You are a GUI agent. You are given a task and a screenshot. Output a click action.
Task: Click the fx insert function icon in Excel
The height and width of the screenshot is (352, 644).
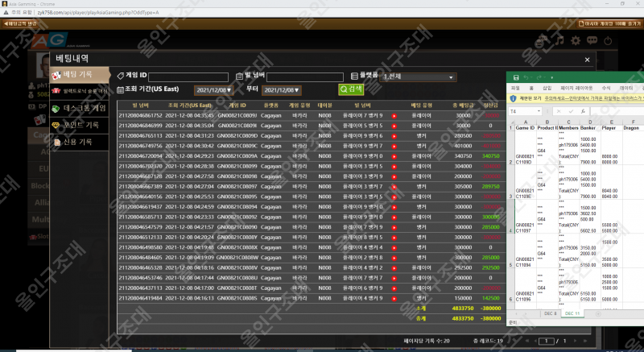pyautogui.click(x=582, y=111)
